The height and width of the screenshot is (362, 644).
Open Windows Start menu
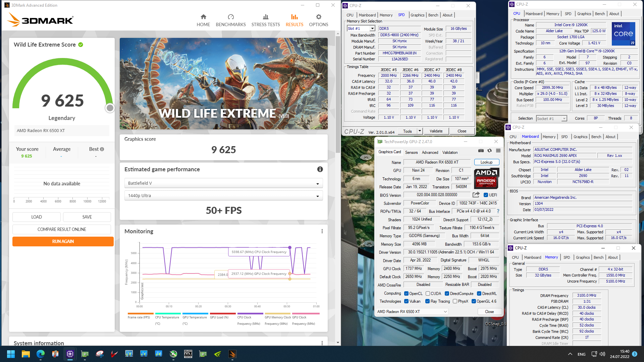(11, 354)
